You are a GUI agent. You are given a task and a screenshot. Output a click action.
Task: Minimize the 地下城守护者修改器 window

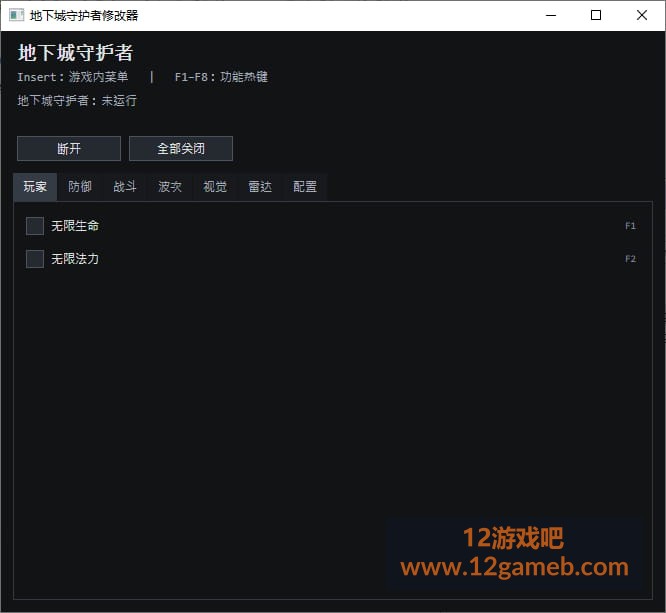click(551, 15)
